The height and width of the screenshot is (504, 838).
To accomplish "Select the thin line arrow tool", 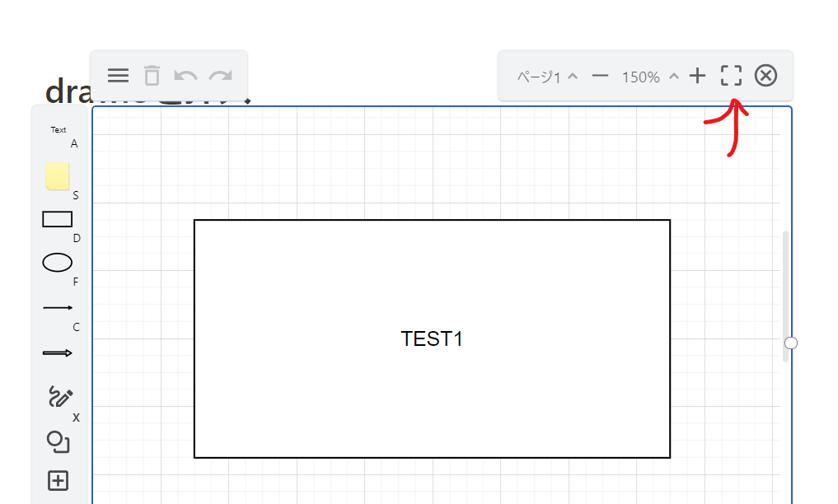I will (x=58, y=307).
